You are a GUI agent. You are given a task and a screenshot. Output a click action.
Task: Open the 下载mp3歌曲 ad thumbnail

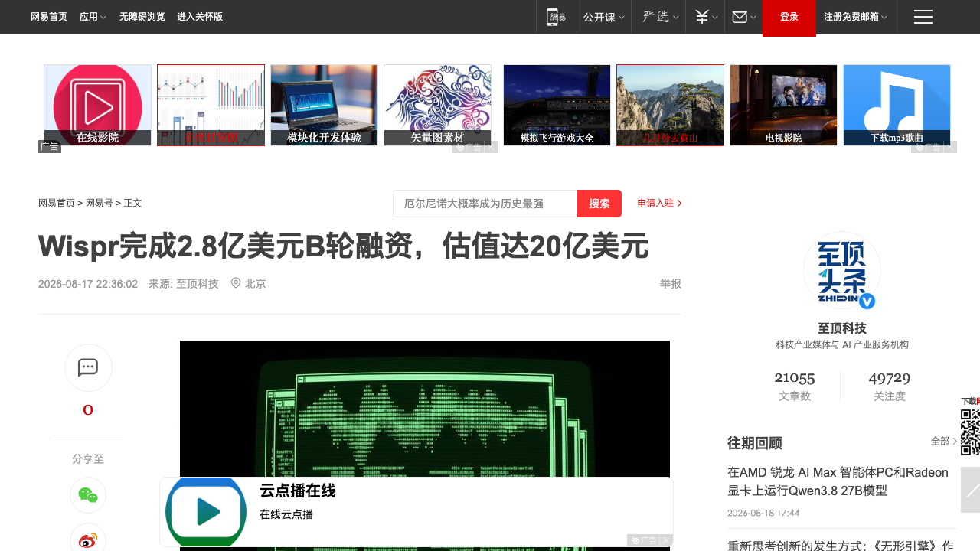click(x=897, y=105)
